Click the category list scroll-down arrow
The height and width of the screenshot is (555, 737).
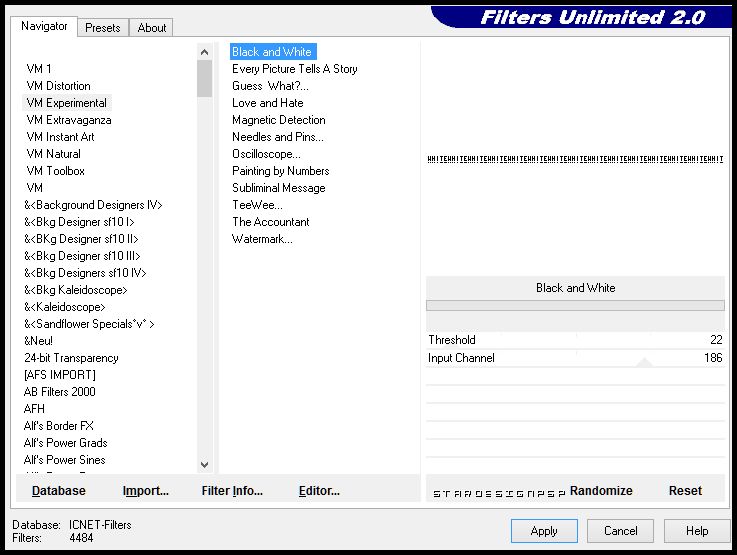(204, 465)
